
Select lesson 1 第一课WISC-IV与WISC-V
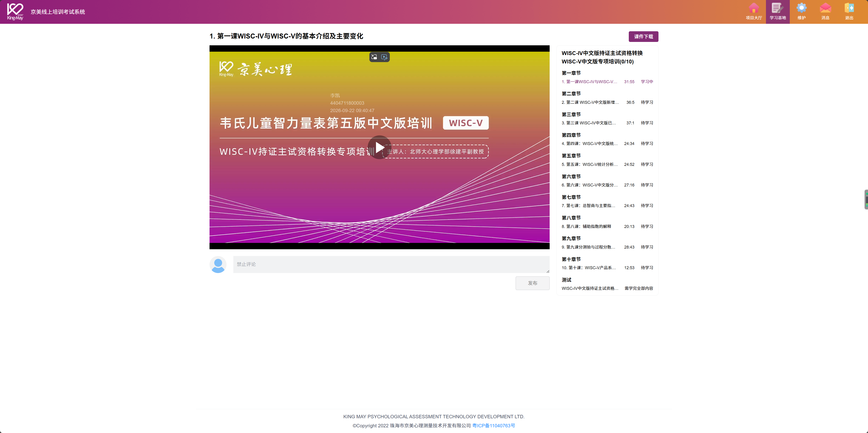pos(607,82)
